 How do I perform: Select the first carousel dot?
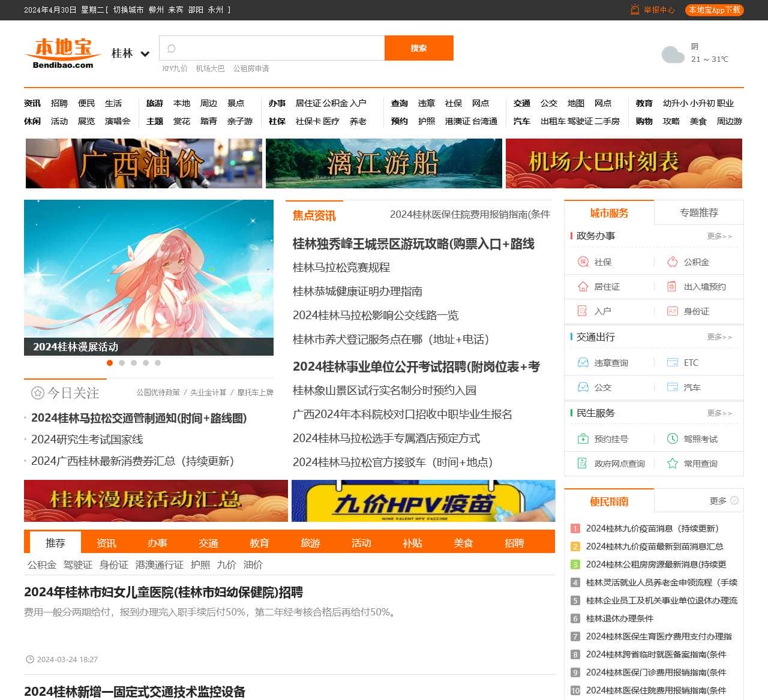(110, 363)
